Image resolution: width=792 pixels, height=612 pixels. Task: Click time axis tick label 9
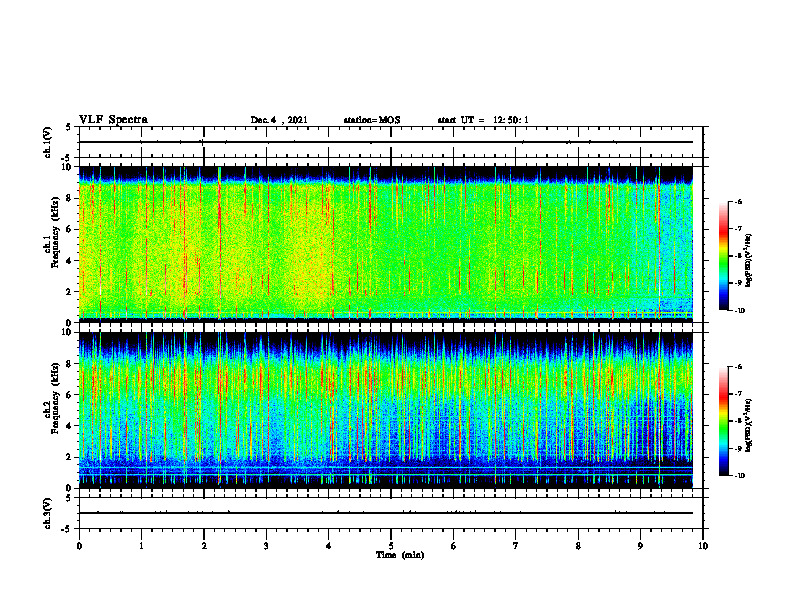[x=640, y=546]
